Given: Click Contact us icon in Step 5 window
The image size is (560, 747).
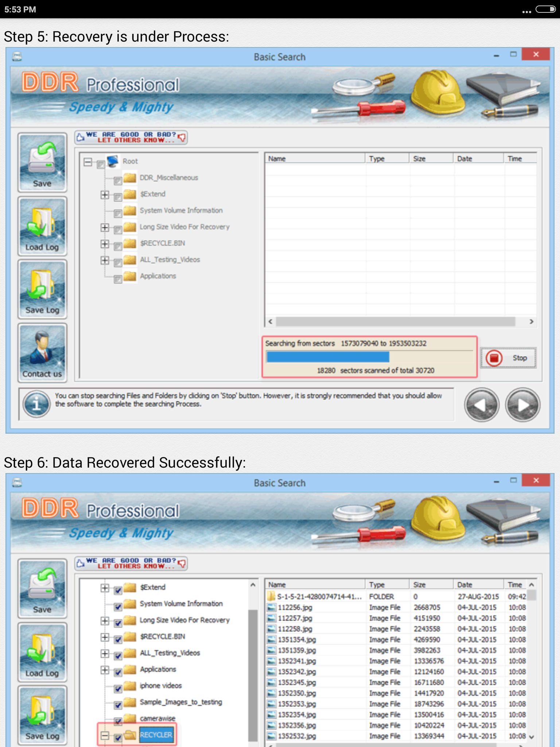Looking at the screenshot, I should point(42,353).
